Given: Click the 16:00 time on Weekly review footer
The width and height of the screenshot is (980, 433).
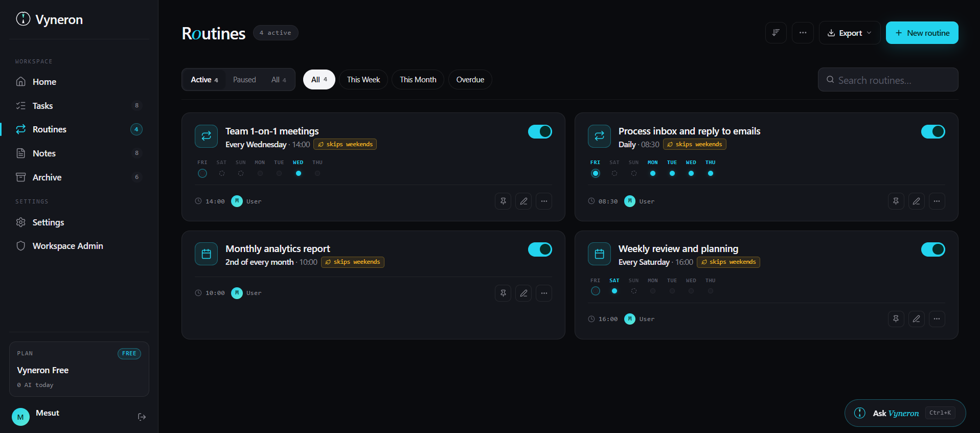Looking at the screenshot, I should (x=608, y=319).
